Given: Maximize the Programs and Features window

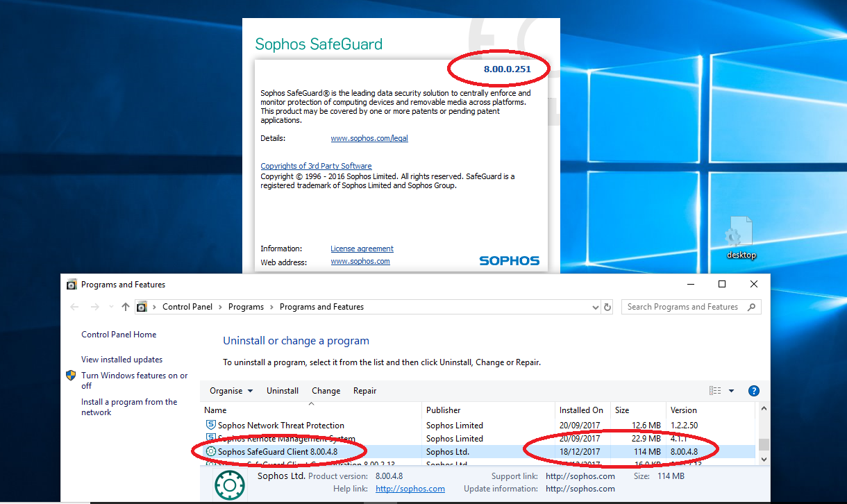Looking at the screenshot, I should coord(722,285).
